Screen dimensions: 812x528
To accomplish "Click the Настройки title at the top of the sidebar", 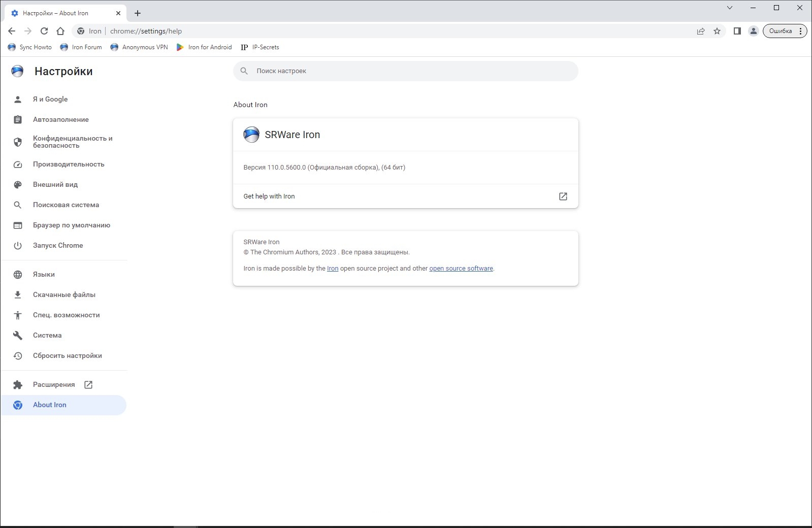I will [x=63, y=71].
